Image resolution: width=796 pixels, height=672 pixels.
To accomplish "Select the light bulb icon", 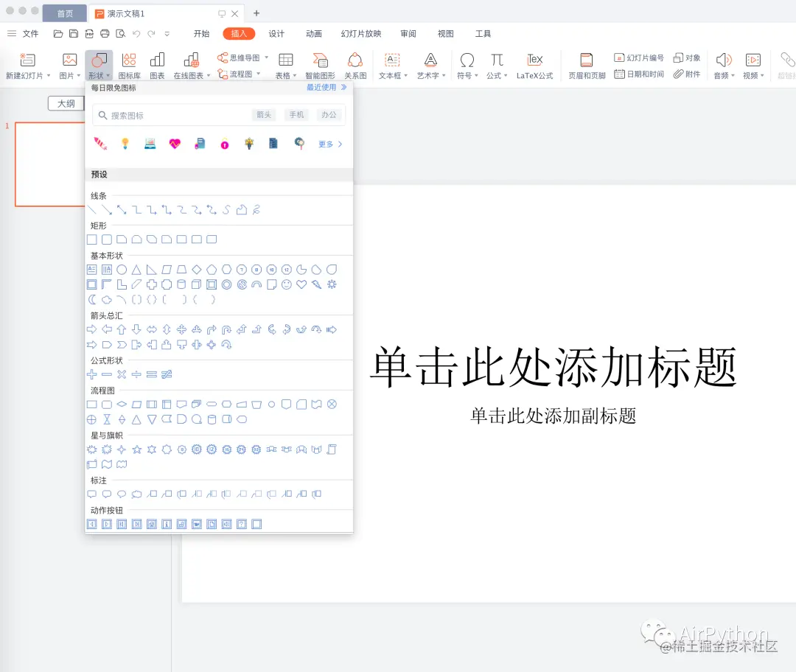I will point(125,144).
